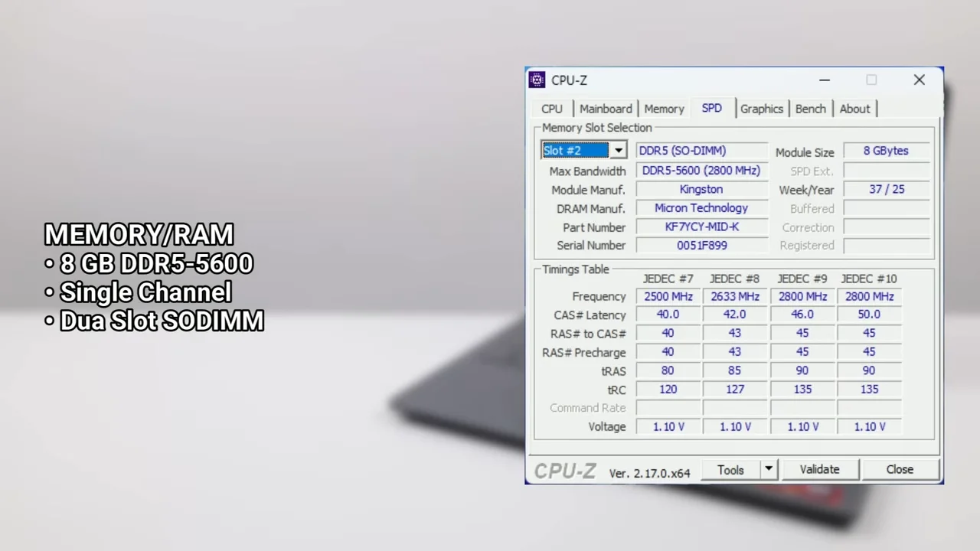Screen dimensions: 980x551
Task: Click the empty SPD Ext. field
Action: click(886, 171)
